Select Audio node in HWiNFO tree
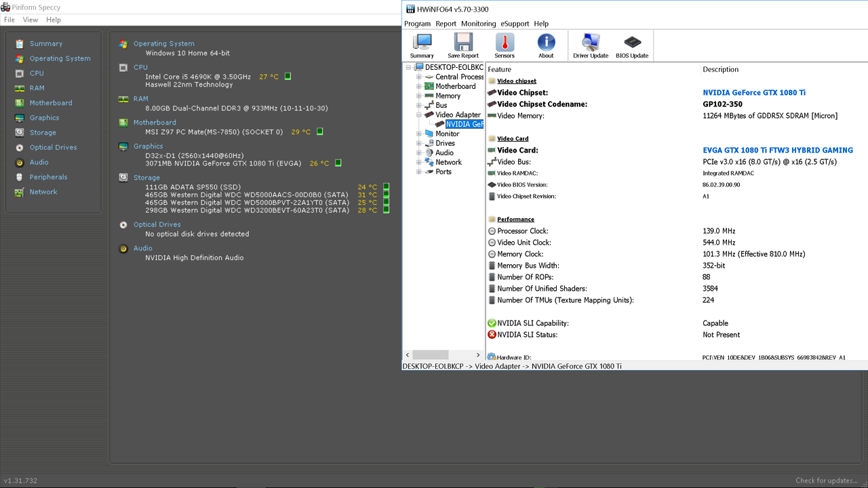868x488 pixels. pyautogui.click(x=444, y=152)
